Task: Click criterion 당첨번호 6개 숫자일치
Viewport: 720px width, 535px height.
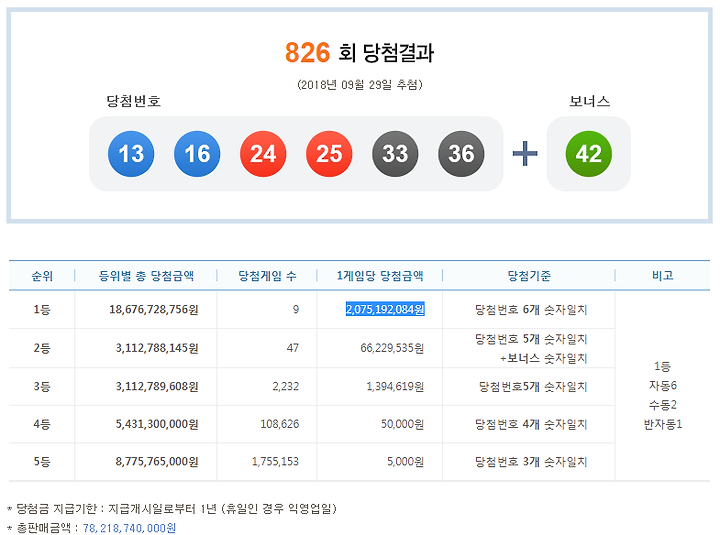Action: 531,310
